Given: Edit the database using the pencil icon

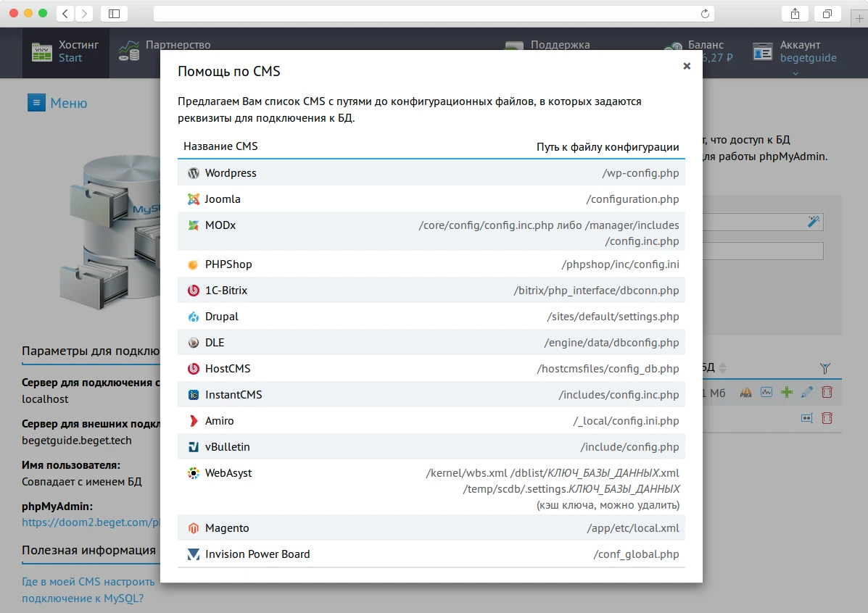Looking at the screenshot, I should pyautogui.click(x=806, y=391).
